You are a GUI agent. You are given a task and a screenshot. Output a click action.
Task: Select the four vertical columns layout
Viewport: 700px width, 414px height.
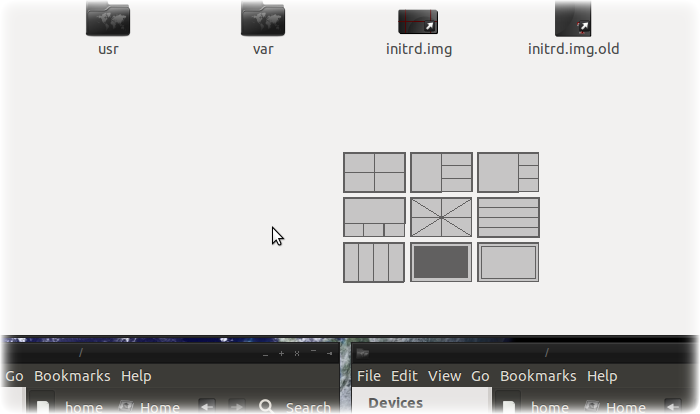[374, 263]
